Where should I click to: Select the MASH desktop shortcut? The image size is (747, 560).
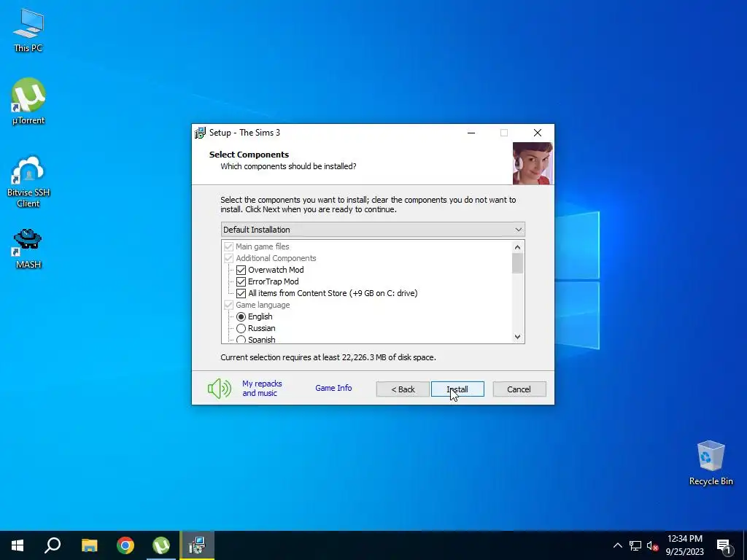(28, 249)
